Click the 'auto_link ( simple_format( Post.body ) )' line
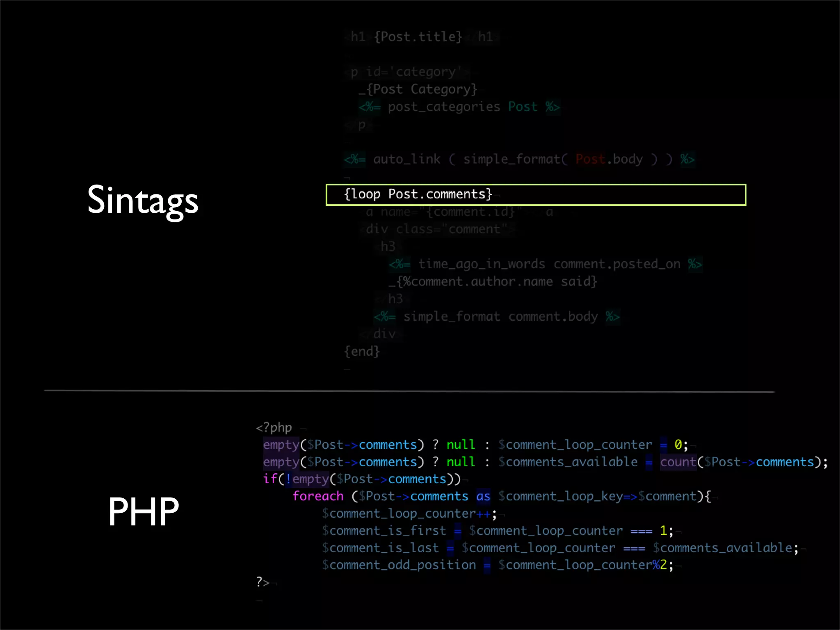The height and width of the screenshot is (630, 840). point(519,159)
